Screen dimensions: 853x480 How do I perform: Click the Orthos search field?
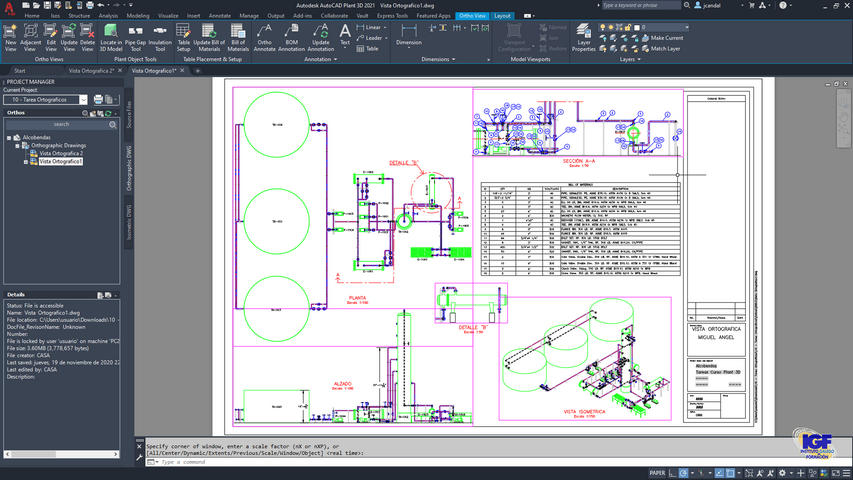click(x=61, y=124)
